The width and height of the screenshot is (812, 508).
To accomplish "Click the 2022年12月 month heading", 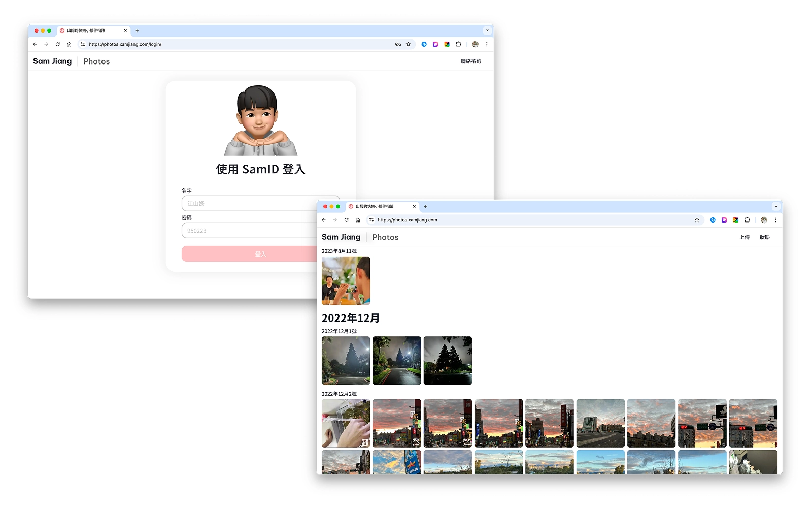I will click(351, 318).
